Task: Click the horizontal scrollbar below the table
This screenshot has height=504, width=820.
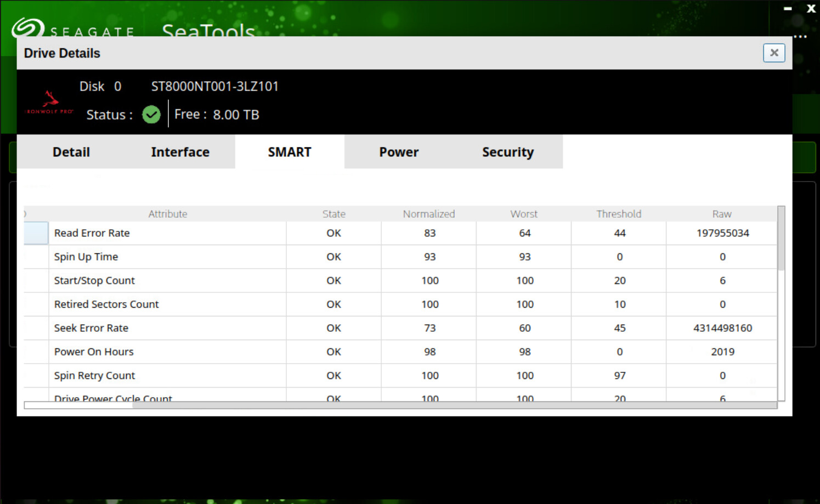Action: pos(77,405)
